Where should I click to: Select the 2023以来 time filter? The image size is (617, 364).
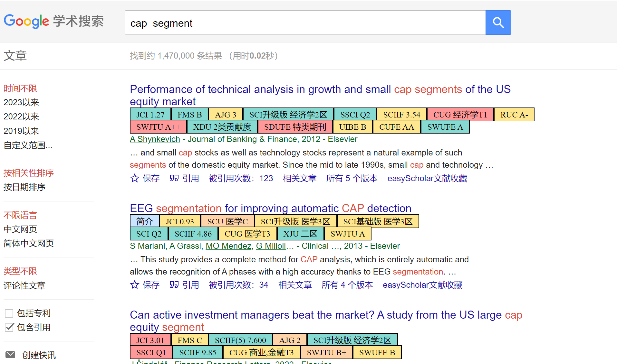(x=21, y=102)
